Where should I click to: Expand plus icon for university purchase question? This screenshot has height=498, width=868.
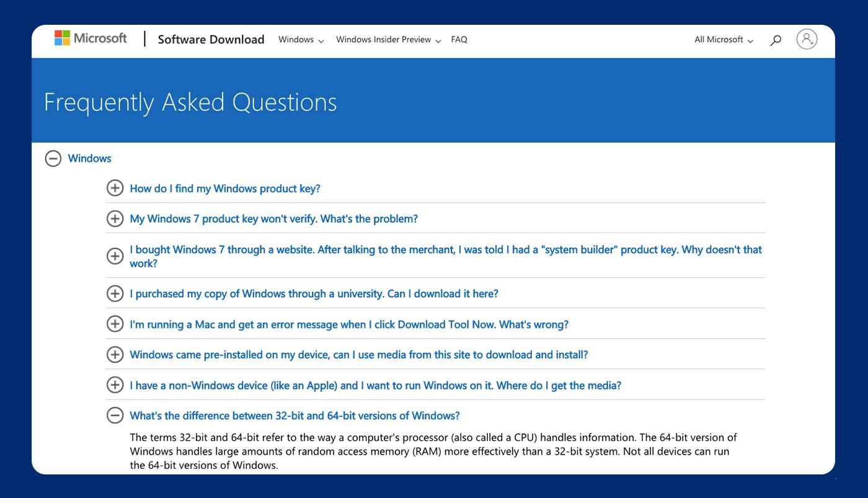[115, 293]
